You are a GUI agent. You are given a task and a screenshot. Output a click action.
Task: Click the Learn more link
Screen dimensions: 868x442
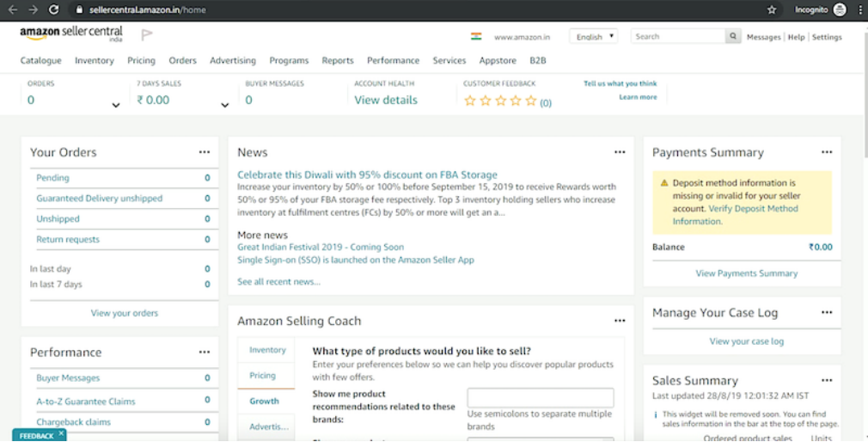[638, 97]
